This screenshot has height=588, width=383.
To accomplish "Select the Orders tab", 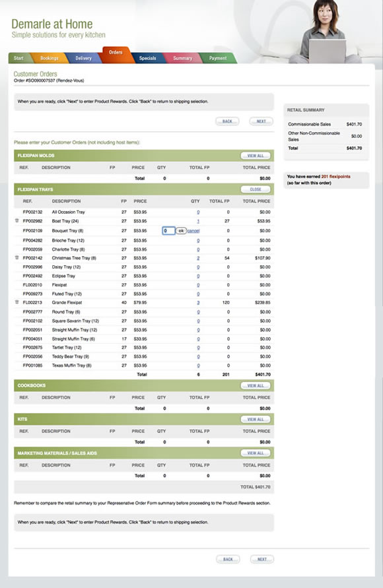I will [116, 54].
